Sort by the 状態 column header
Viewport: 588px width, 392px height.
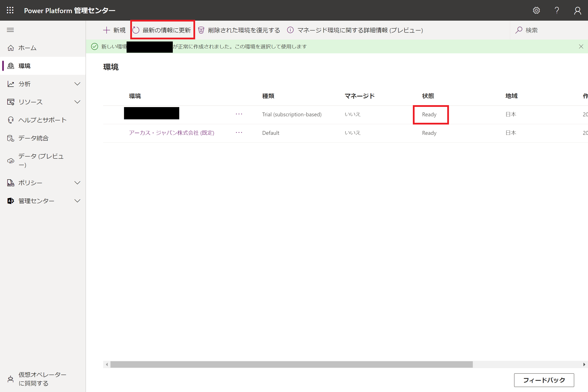pyautogui.click(x=428, y=96)
